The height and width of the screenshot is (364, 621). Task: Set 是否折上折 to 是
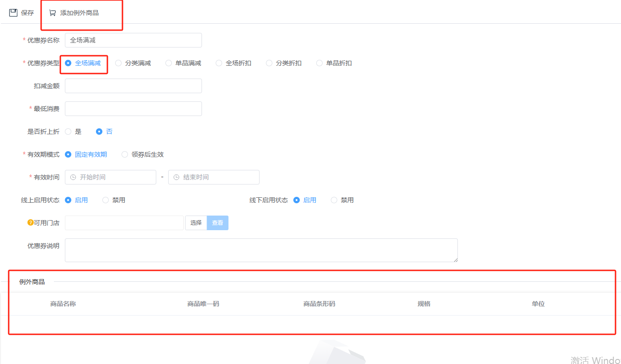[68, 132]
